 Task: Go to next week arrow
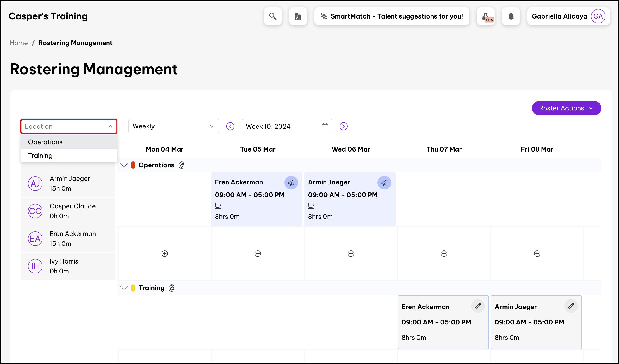click(x=343, y=126)
